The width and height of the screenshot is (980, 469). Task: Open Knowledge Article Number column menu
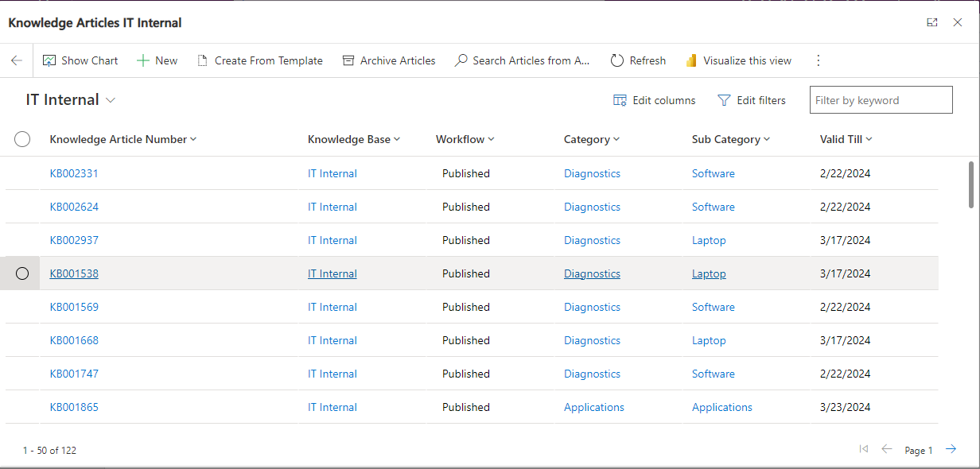(123, 139)
